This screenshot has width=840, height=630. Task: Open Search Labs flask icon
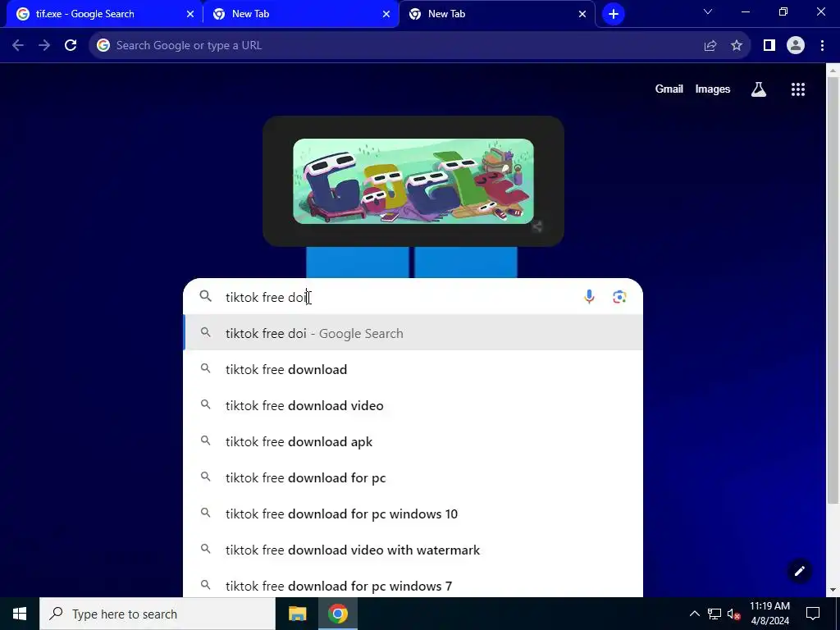[759, 89]
